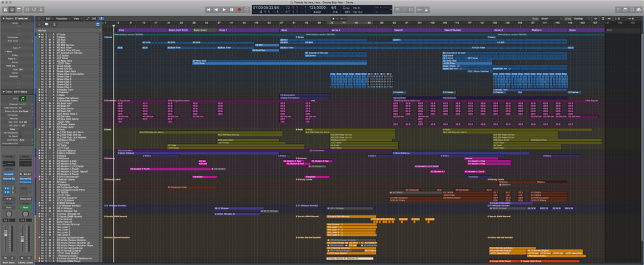644x265 pixels.
Task: Open the left-click pointer tool menu
Action: coord(335,18)
